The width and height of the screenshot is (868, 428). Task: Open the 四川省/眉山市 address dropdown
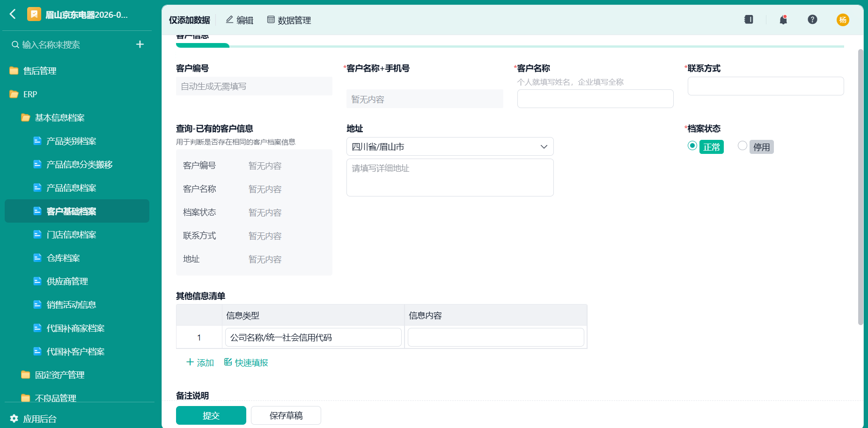[x=450, y=146]
